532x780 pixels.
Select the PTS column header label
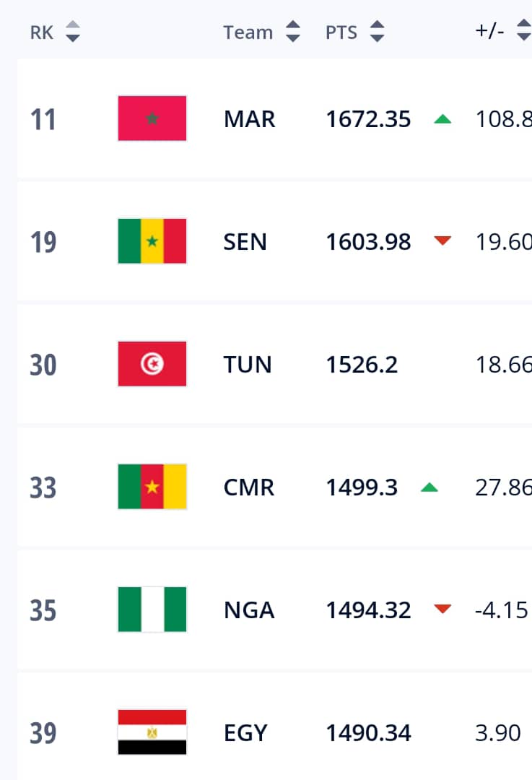341,32
